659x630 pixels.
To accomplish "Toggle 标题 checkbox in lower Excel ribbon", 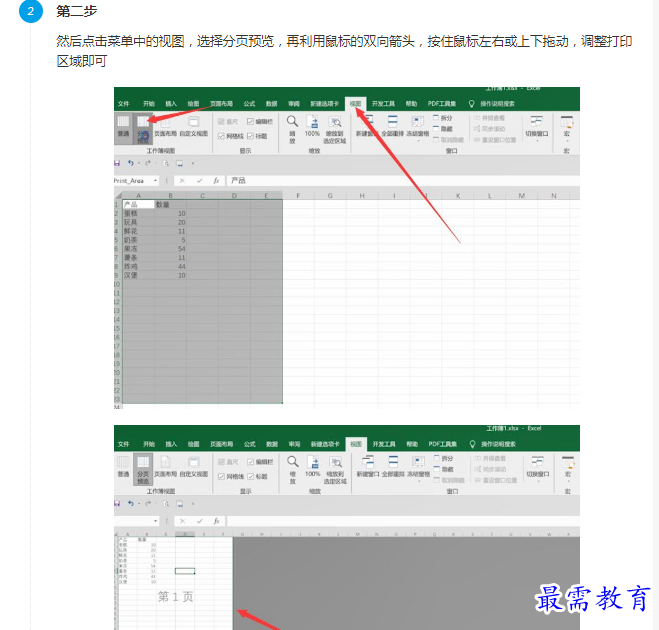I will coord(250,476).
